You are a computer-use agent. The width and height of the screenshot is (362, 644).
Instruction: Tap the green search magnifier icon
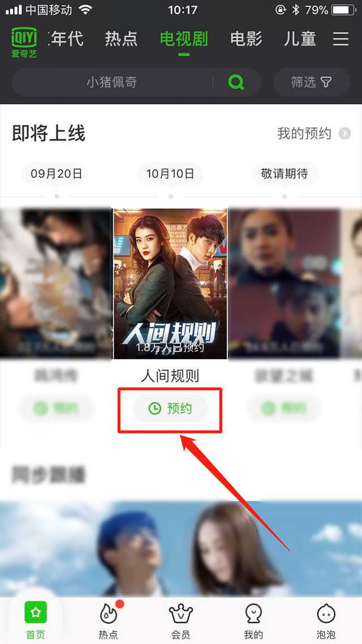[x=236, y=82]
